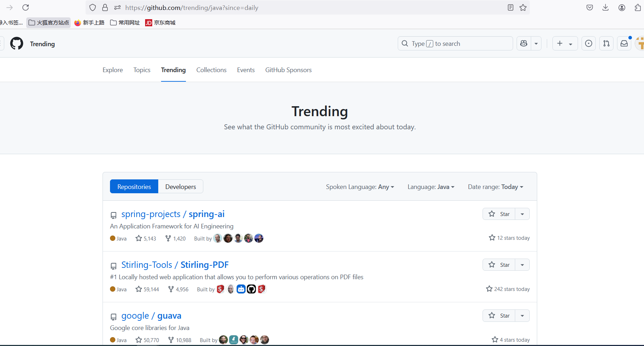This screenshot has height=346, width=644.
Task: Go to Topics tab
Action: pyautogui.click(x=142, y=70)
